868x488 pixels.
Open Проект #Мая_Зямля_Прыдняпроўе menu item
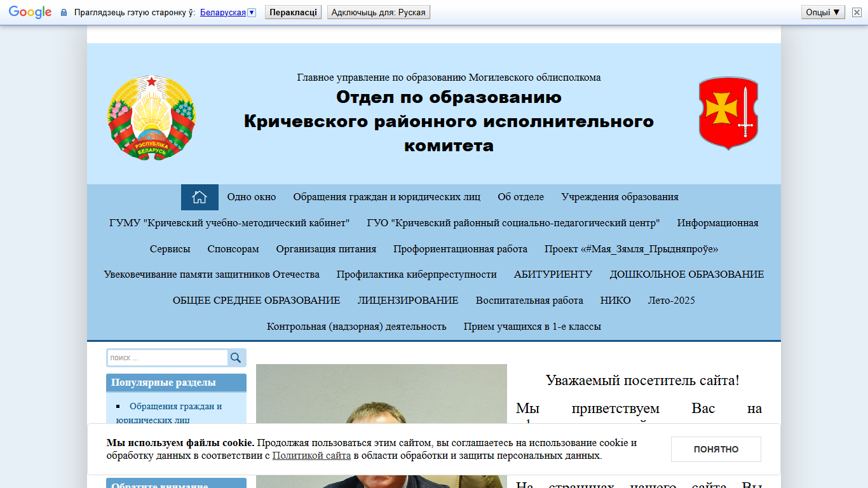(x=631, y=249)
